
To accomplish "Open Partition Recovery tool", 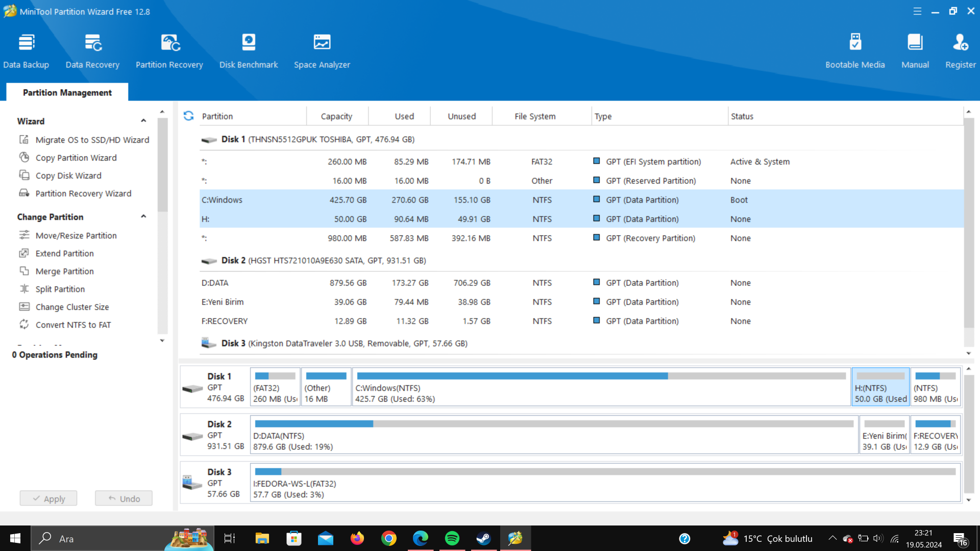I will 169,50.
